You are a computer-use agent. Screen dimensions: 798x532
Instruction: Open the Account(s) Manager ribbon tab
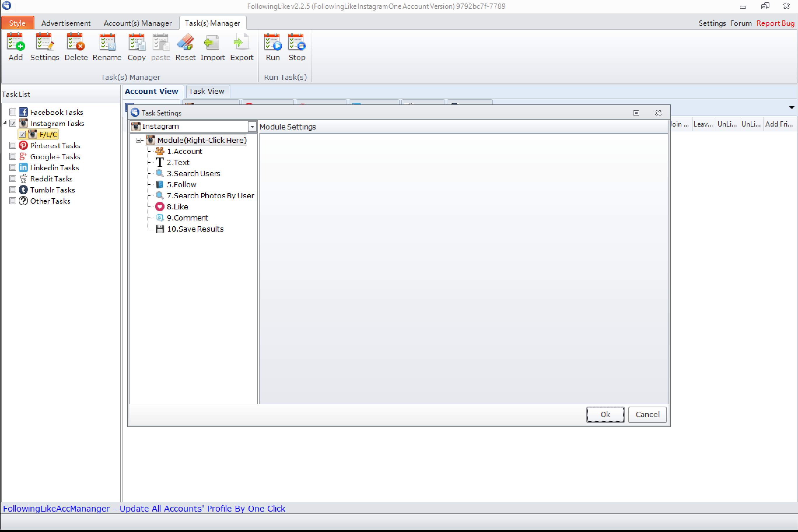point(137,23)
